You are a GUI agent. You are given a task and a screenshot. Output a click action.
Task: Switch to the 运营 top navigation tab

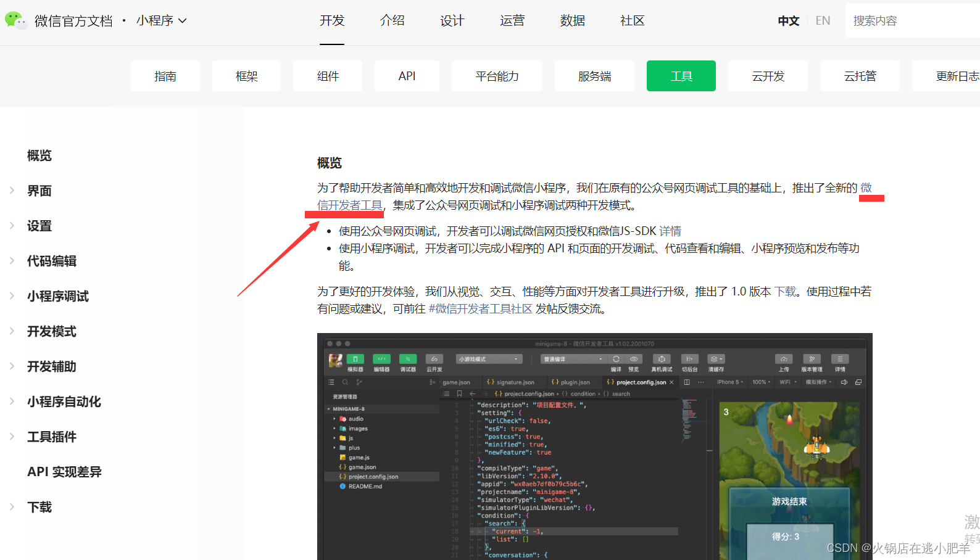tap(512, 20)
